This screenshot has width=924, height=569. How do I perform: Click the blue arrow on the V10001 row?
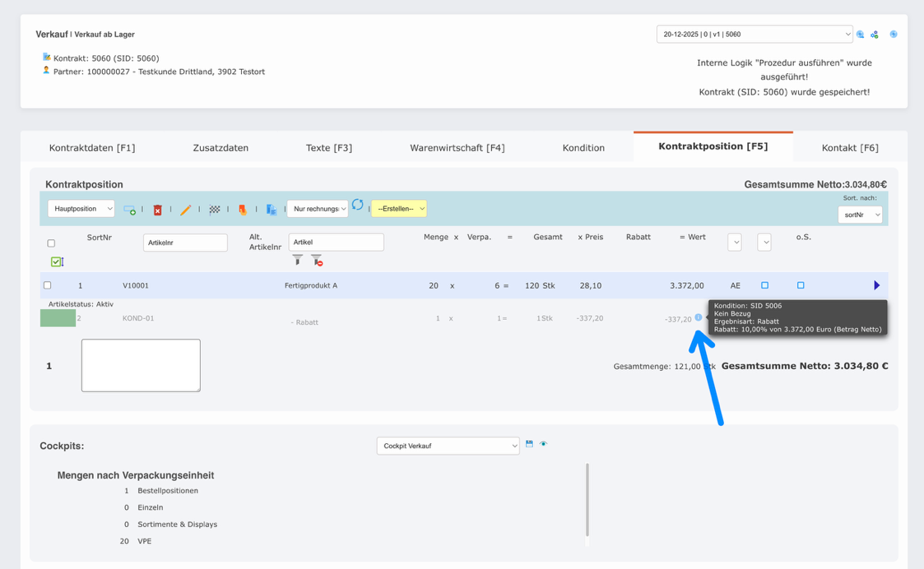pos(876,284)
